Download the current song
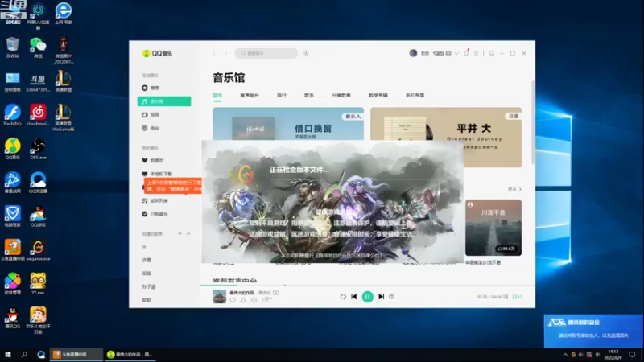Image resolution: width=644 pixels, height=362 pixels. [243, 300]
